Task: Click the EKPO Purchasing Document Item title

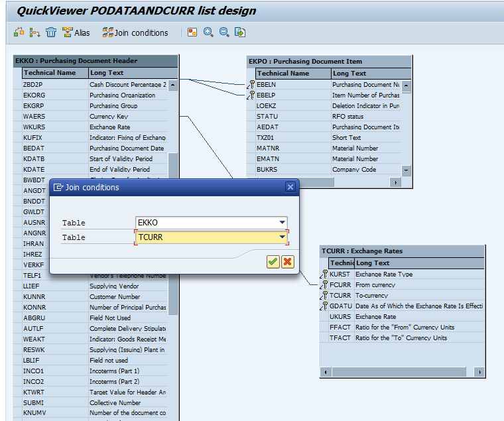Action: (329, 62)
